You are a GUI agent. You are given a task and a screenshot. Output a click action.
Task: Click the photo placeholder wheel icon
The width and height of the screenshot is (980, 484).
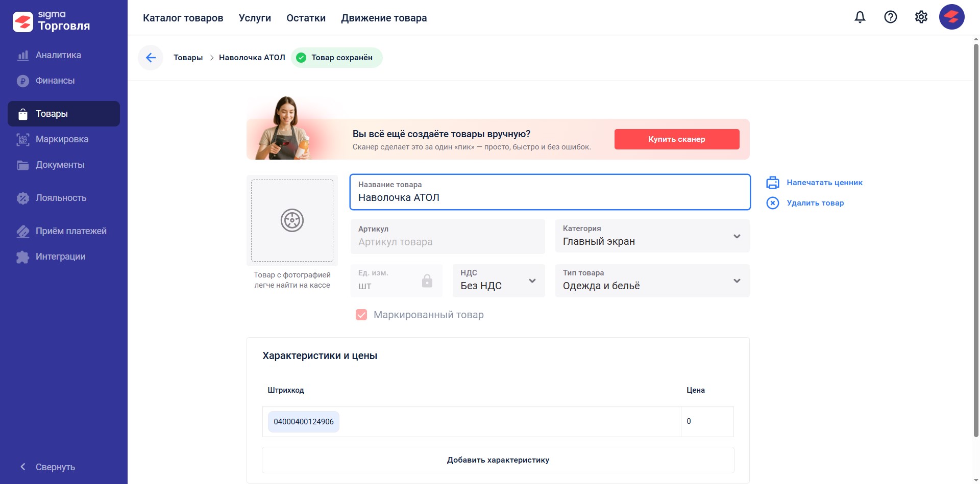pos(292,220)
